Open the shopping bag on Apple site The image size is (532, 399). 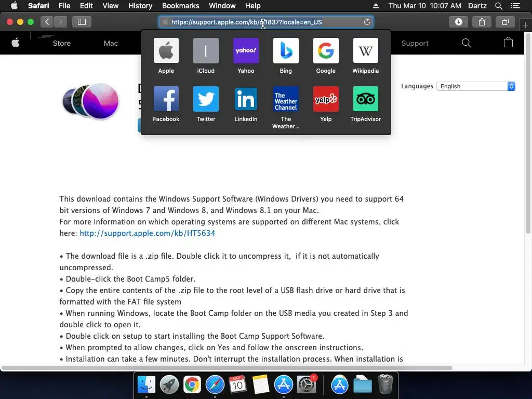508,43
